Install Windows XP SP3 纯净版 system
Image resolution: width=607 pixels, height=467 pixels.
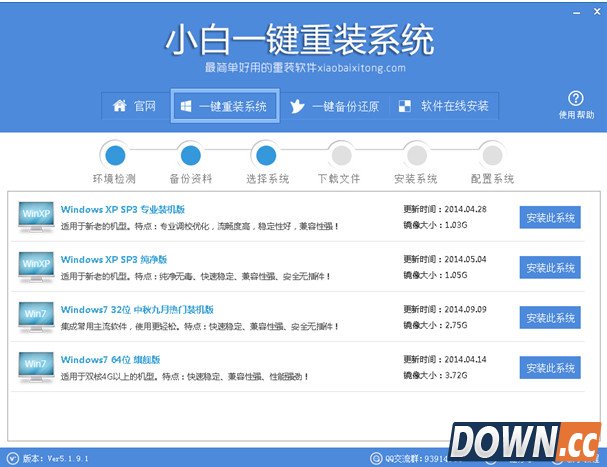pos(549,268)
